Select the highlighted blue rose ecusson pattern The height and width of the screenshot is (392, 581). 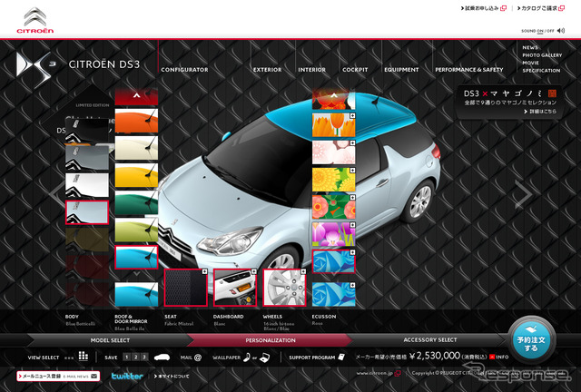(x=333, y=261)
